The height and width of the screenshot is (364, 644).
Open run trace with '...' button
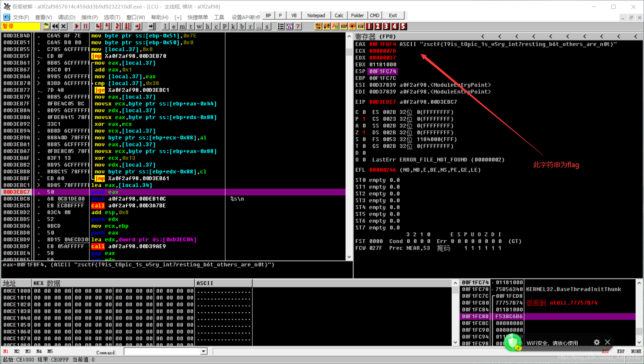click(x=258, y=26)
